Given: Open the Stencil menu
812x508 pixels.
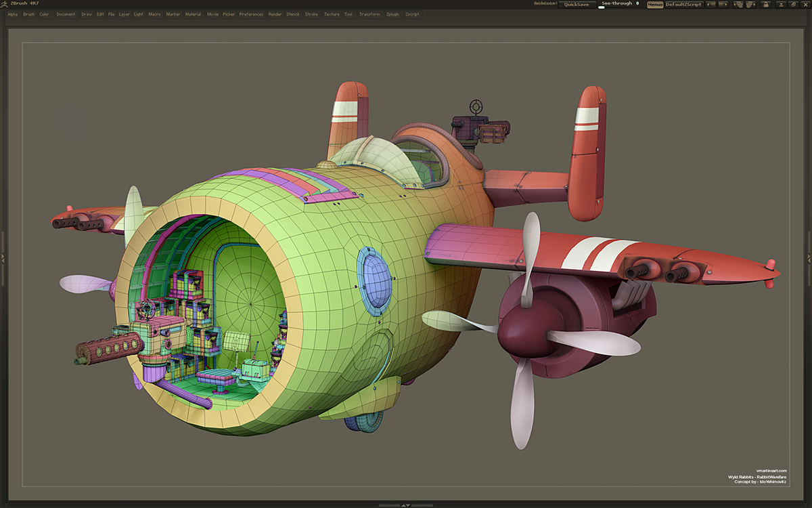Looking at the screenshot, I should 293,14.
